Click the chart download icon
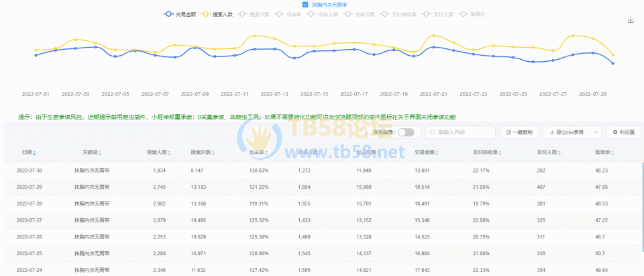 coord(631,21)
